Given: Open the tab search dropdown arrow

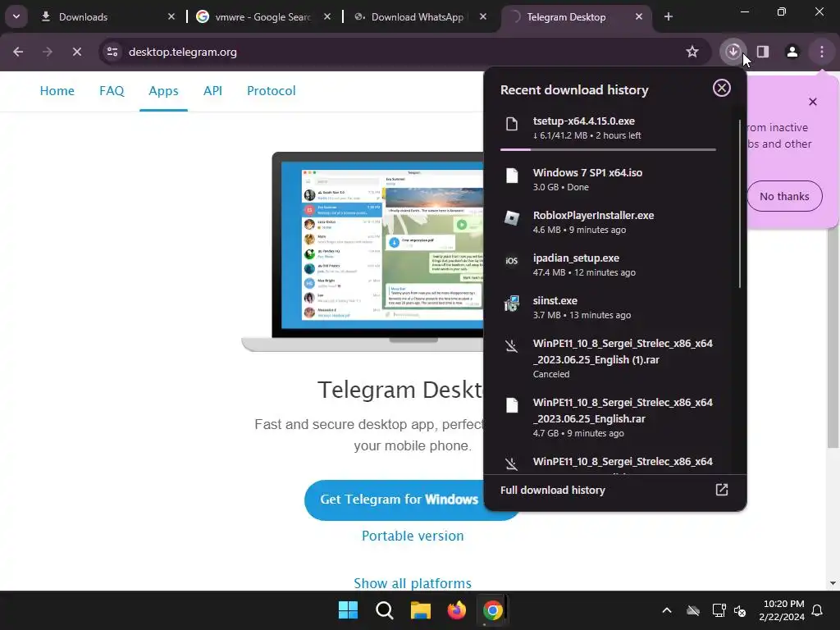Looking at the screenshot, I should click(16, 16).
